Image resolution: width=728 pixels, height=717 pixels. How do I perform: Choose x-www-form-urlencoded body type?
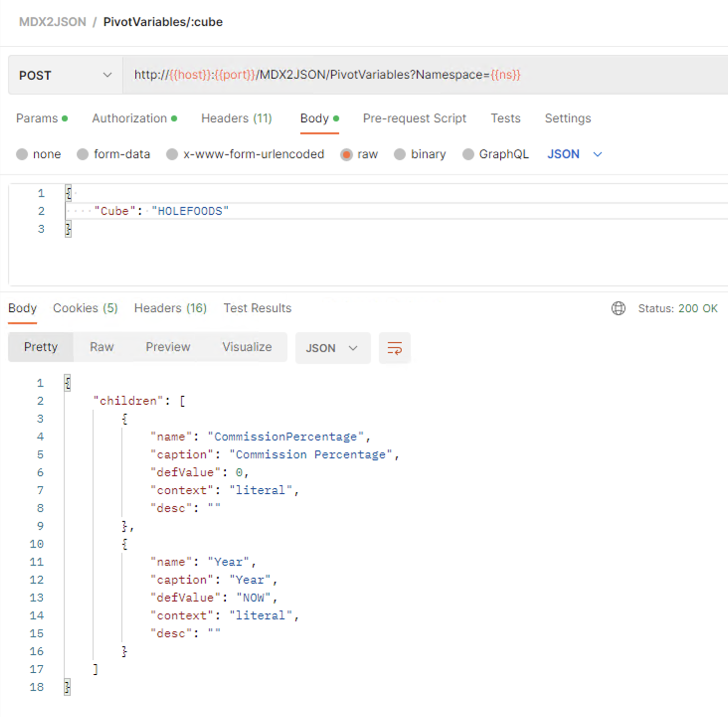tap(172, 154)
